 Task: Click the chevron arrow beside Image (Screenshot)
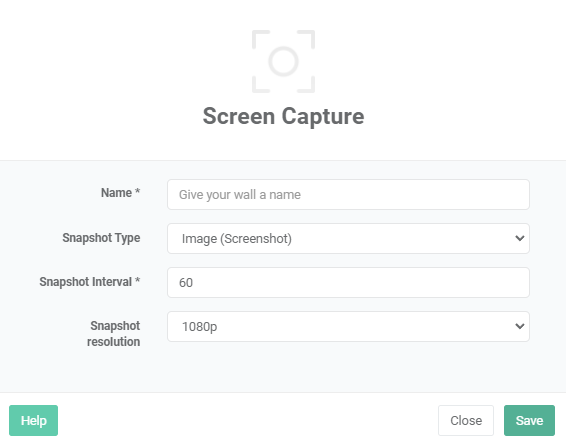pyautogui.click(x=520, y=238)
